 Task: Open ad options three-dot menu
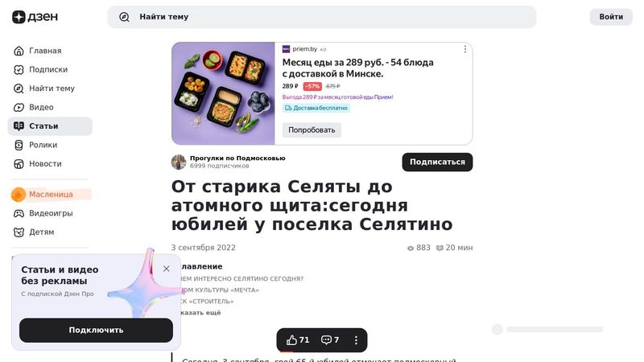point(465,49)
